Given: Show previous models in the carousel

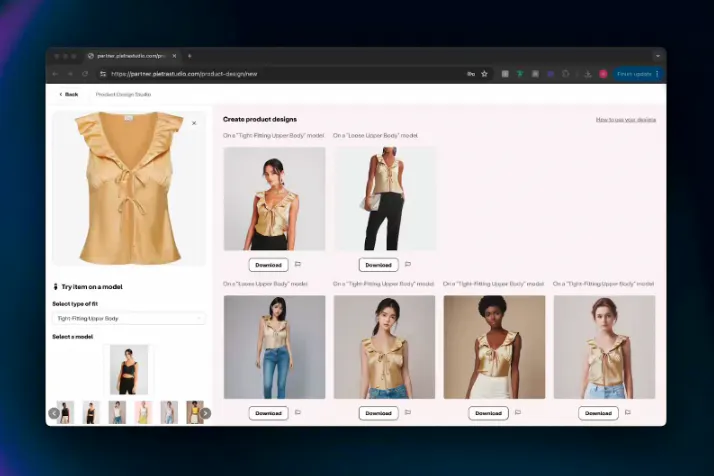Looking at the screenshot, I should pyautogui.click(x=54, y=413).
